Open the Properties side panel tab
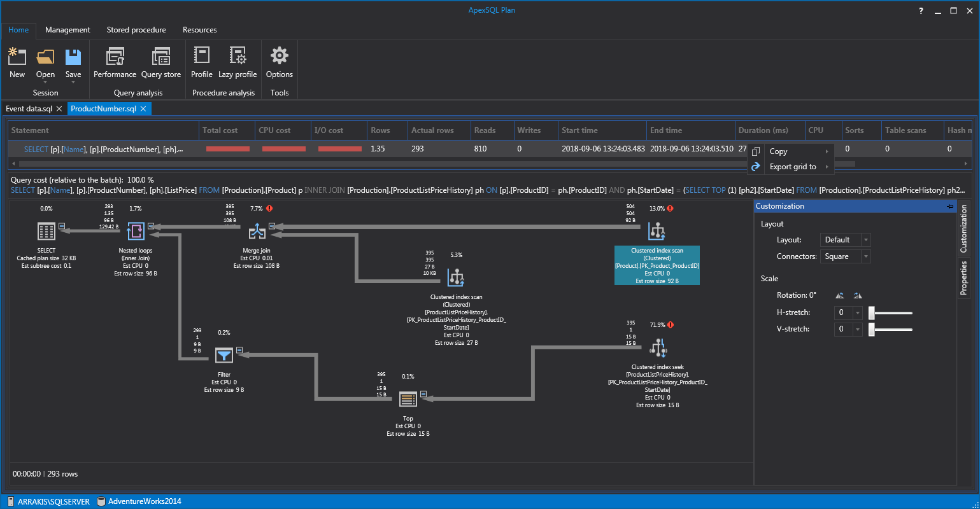Image resolution: width=980 pixels, height=509 pixels. coord(963,277)
